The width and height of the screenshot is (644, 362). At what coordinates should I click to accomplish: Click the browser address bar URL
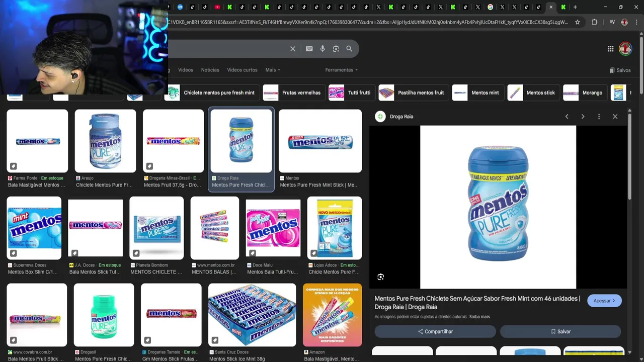(368, 22)
